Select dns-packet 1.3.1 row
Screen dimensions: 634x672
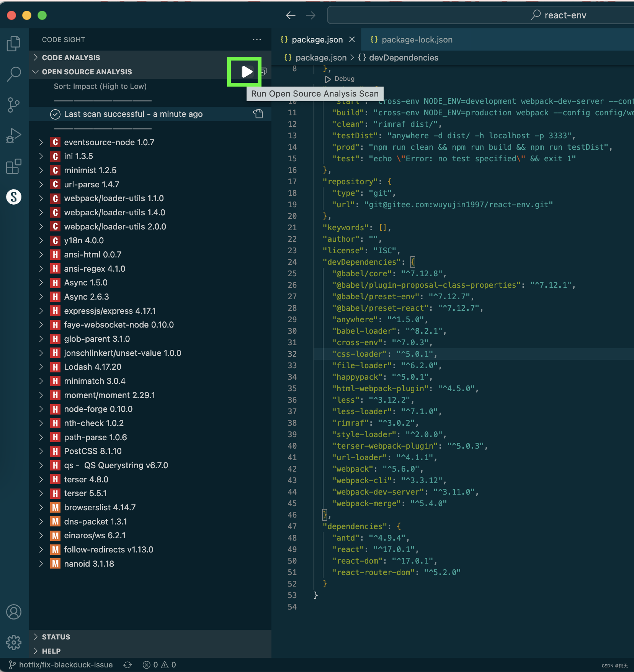click(x=150, y=521)
